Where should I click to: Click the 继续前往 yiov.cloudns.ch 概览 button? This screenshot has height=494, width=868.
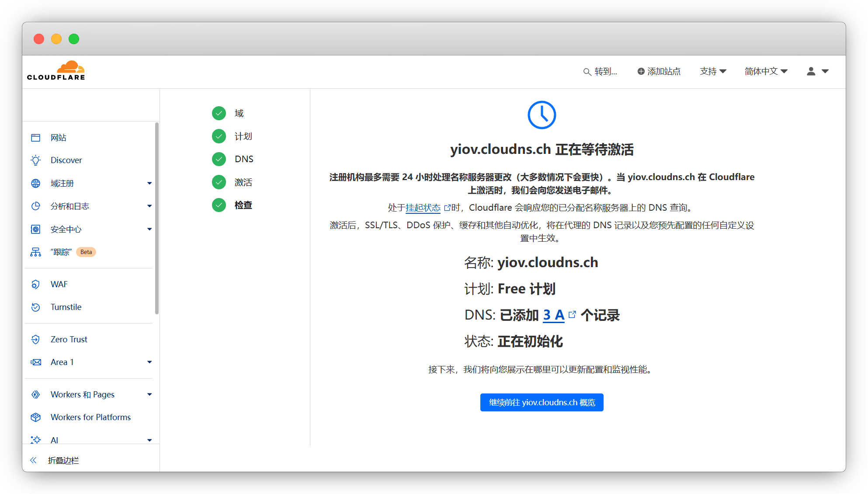(542, 402)
